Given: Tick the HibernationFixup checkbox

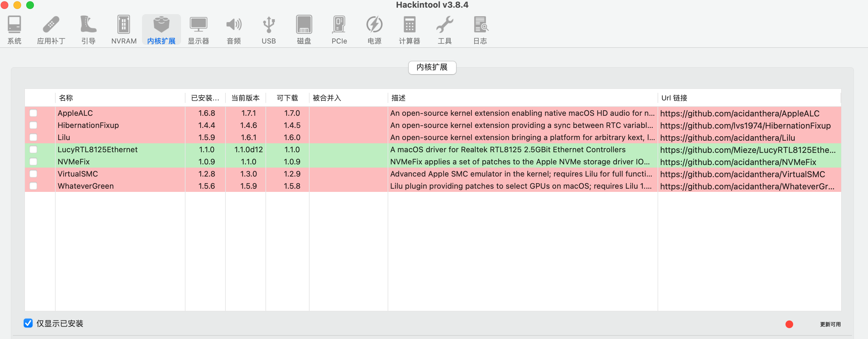Looking at the screenshot, I should pyautogui.click(x=33, y=125).
